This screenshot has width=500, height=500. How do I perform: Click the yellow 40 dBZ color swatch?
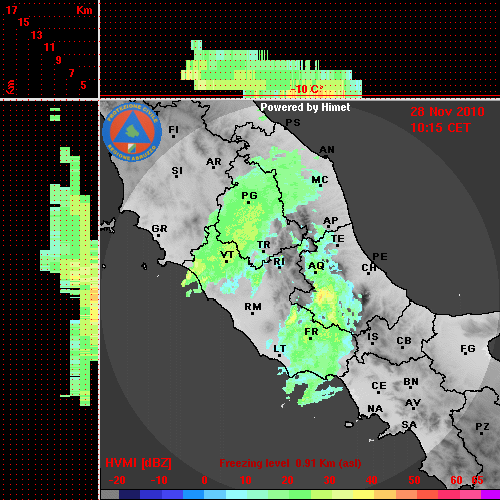[363, 494]
